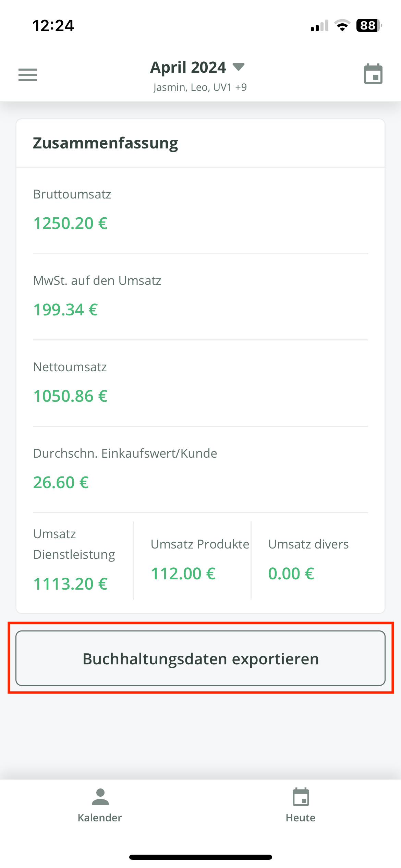Screen dimensions: 401x868
Task: Tap the cellular signal bars icon
Action: (319, 26)
